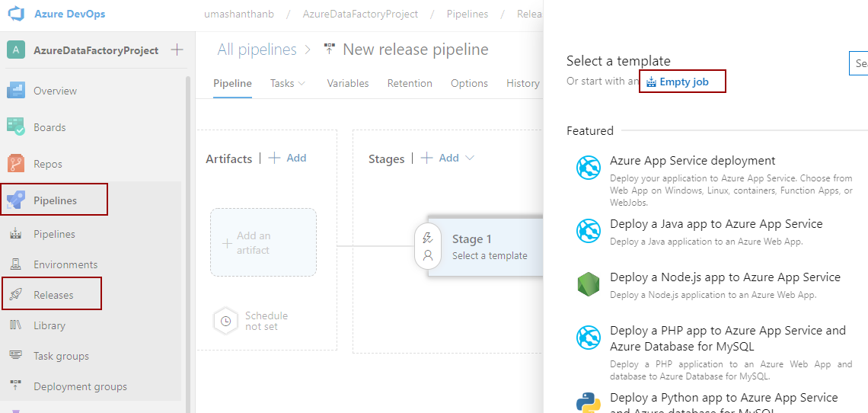Expand the Stages Add dropdown chevron
Screen dimensions: 868x413
pos(470,158)
